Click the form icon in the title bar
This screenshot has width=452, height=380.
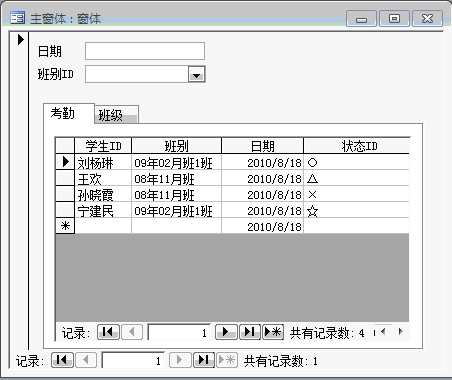pyautogui.click(x=17, y=18)
